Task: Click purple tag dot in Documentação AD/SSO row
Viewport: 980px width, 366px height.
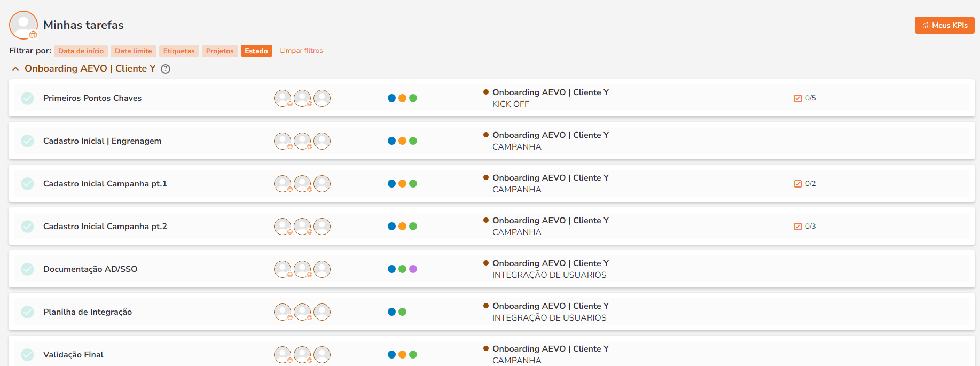Action: (x=413, y=269)
